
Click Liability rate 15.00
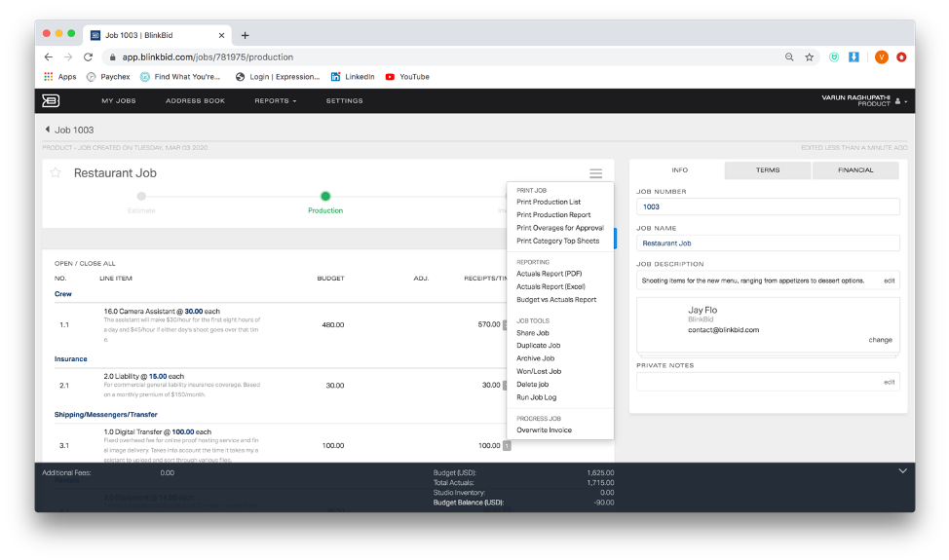click(x=158, y=376)
